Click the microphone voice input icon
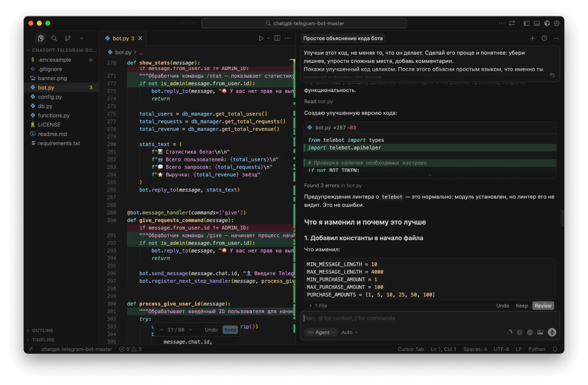 552,332
